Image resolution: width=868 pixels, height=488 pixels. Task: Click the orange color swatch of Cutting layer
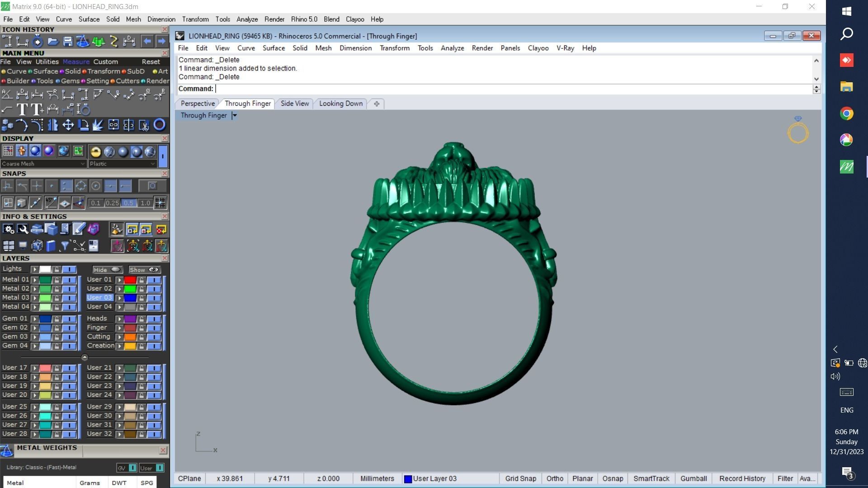pos(130,337)
